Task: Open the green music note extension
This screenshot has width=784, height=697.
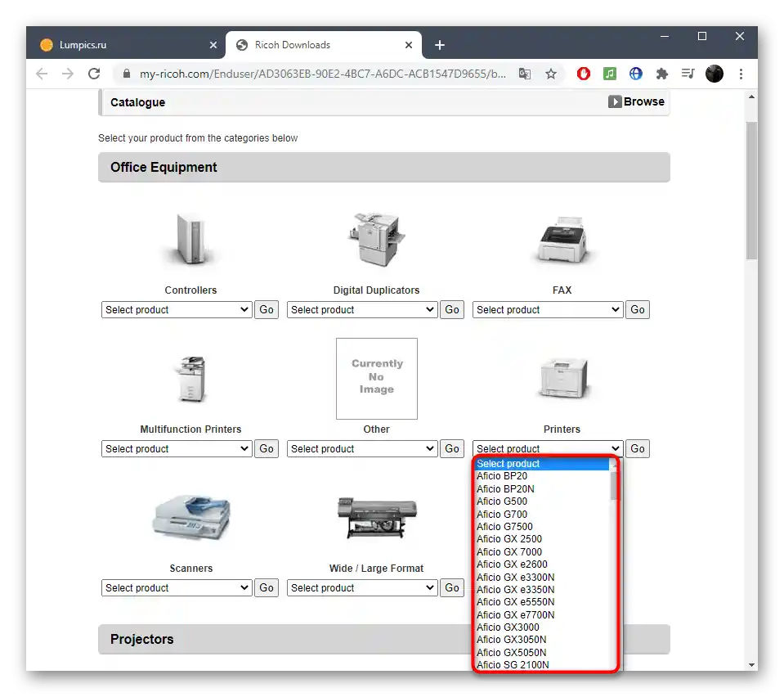Action: (x=610, y=74)
